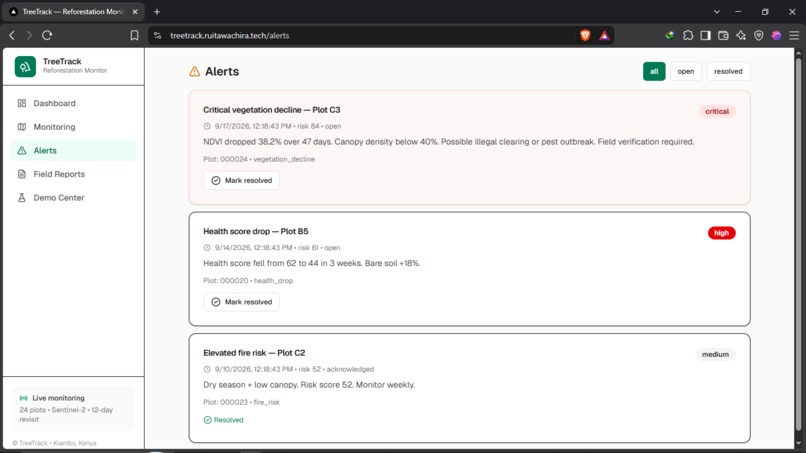This screenshot has height=453, width=806.
Task: Click the page vertical scrollbar
Action: click(x=798, y=246)
